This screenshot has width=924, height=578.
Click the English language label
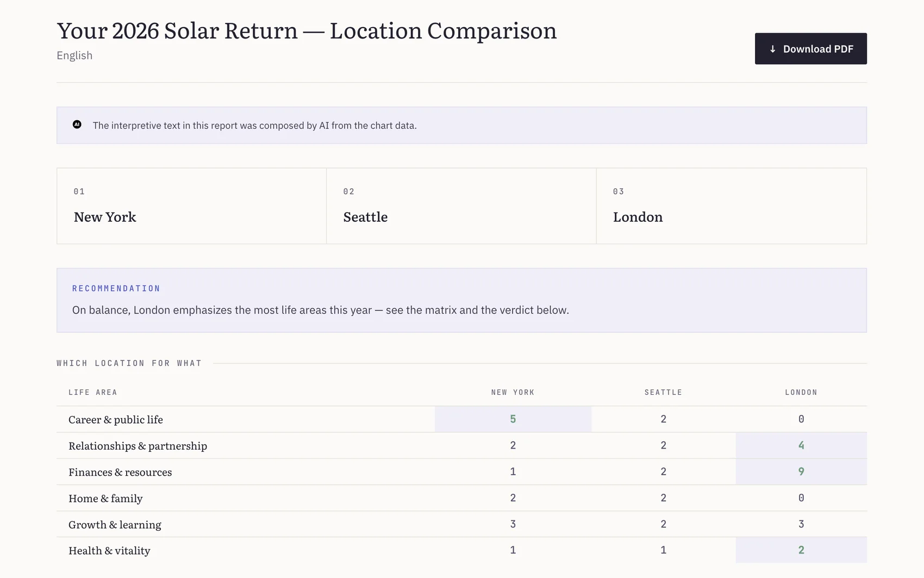tap(74, 55)
